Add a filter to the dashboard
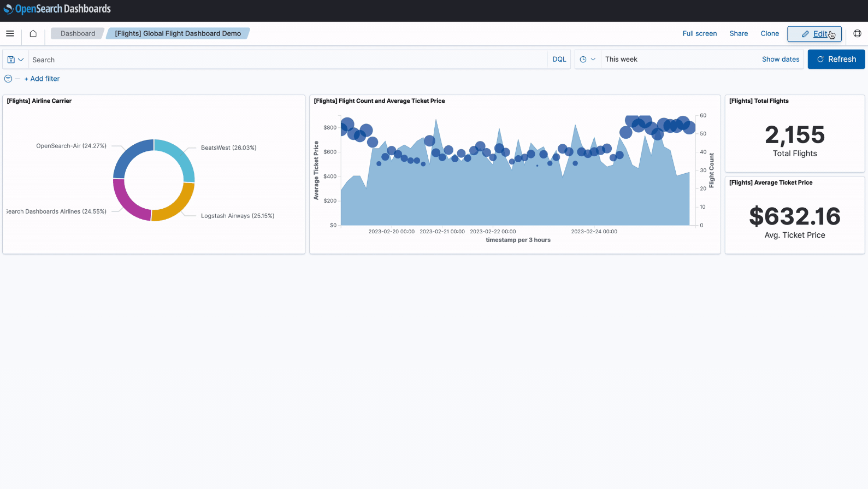The height and width of the screenshot is (489, 868). [42, 79]
